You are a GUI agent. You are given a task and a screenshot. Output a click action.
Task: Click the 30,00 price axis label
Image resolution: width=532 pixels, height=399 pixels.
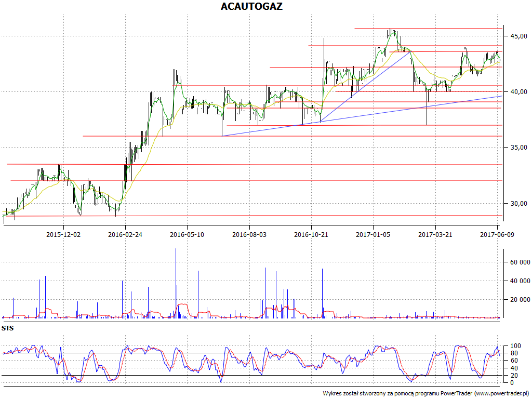518,203
